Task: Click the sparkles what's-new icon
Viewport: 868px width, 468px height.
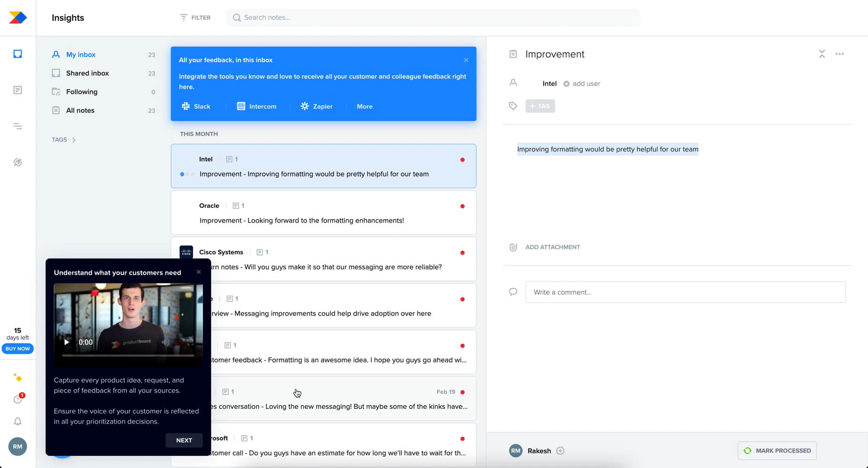Action: point(17,378)
